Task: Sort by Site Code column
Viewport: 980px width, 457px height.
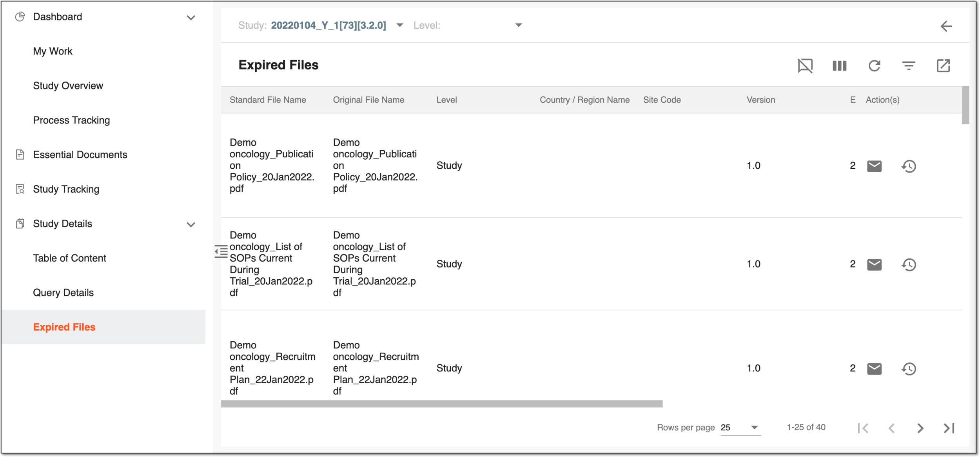Action: click(662, 100)
